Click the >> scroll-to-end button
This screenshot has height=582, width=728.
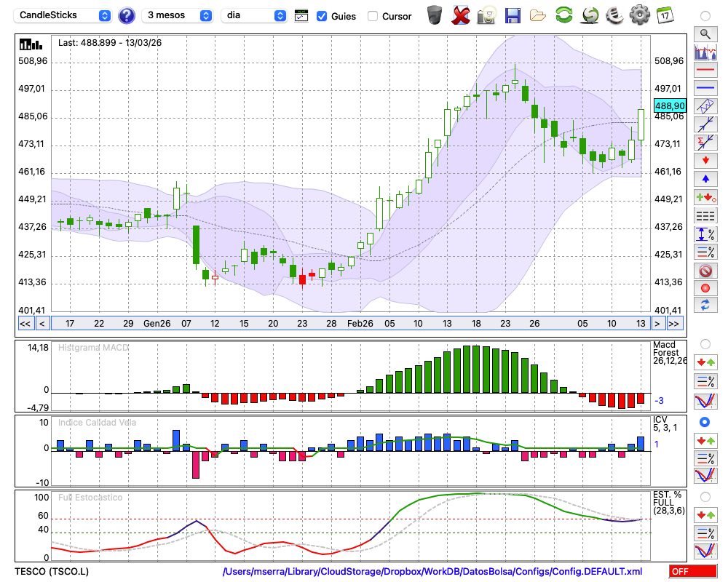674,324
